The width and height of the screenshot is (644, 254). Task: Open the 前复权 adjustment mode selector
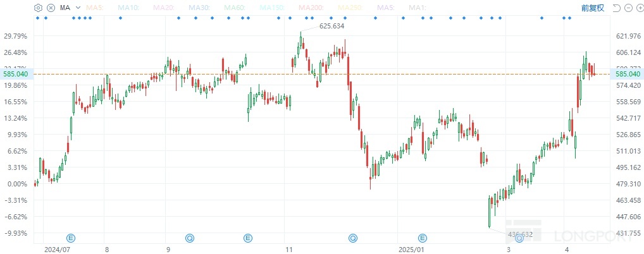[593, 8]
